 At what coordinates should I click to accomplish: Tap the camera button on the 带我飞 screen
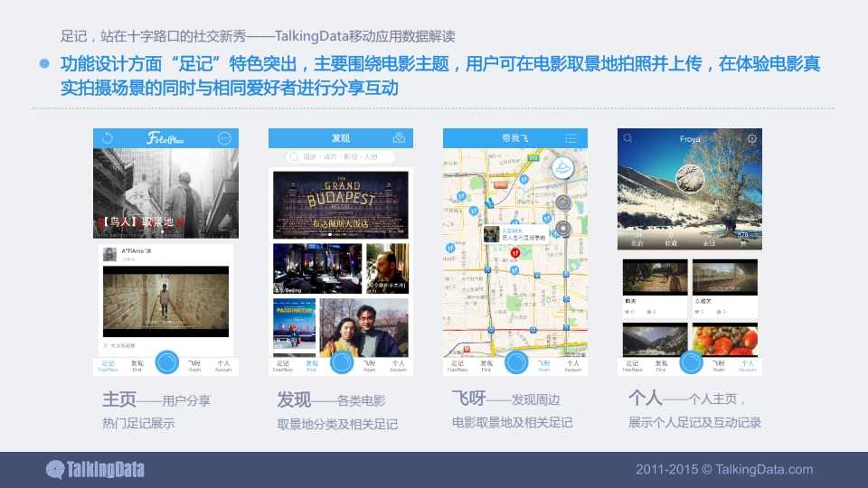pyautogui.click(x=516, y=362)
